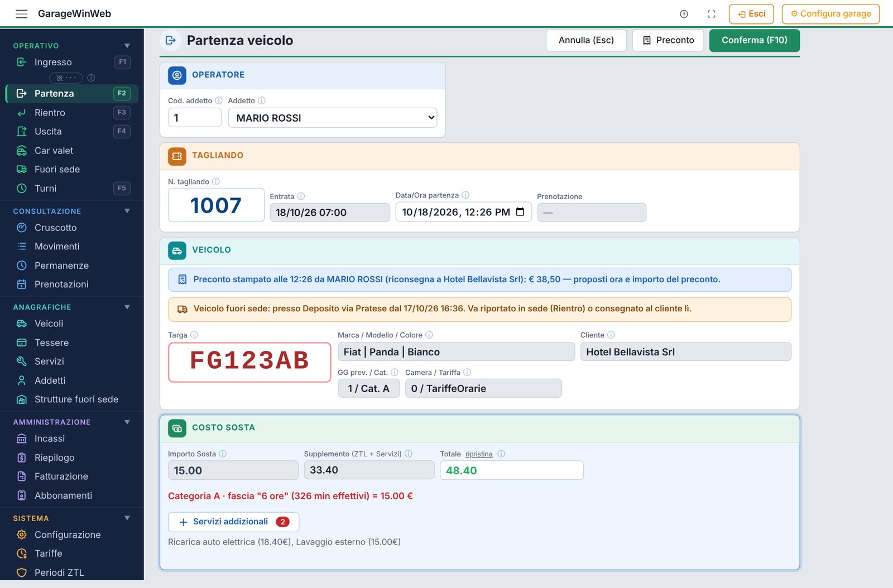Open the Cruscotto dashboard page

click(71, 228)
